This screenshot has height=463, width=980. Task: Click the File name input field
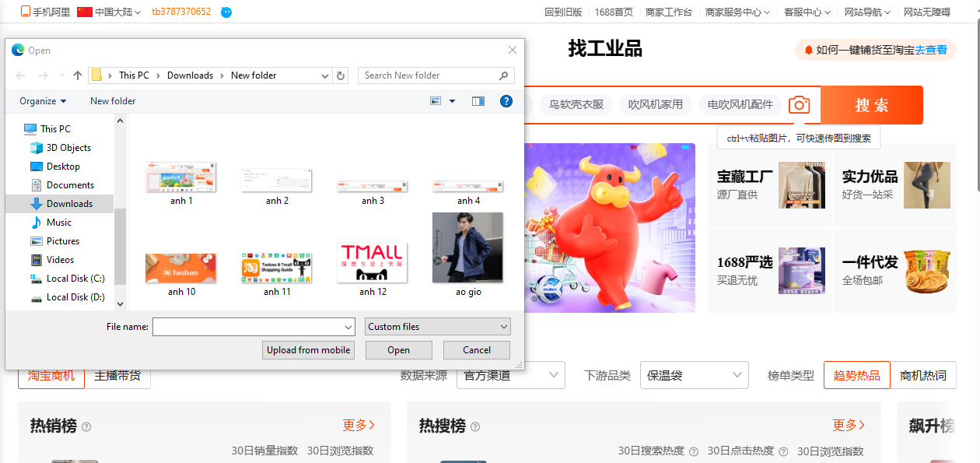247,327
